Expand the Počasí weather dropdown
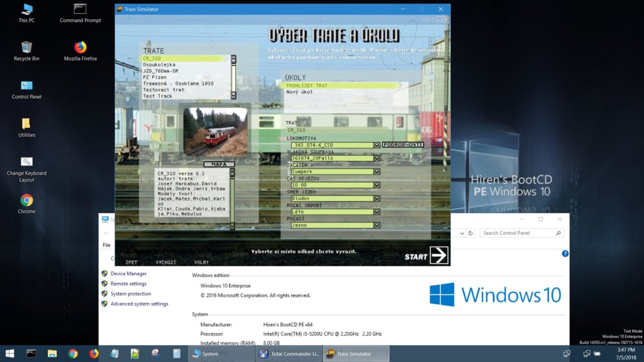Image resolution: width=644 pixels, height=362 pixels. tap(377, 225)
